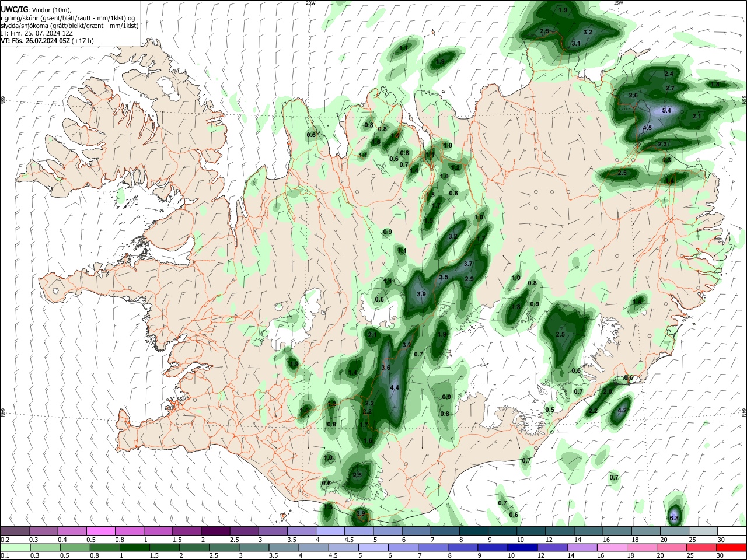Click the 2.3 precipitation value in the northeast
747x560 pixels.
662,144
